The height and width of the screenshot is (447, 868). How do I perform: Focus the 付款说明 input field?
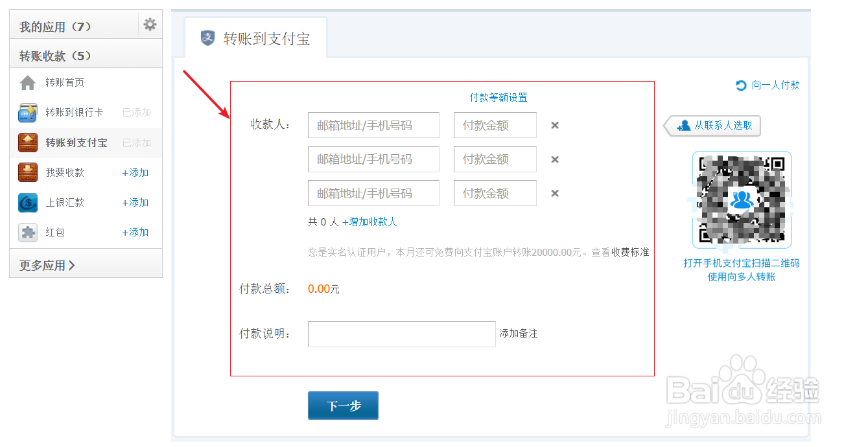[x=402, y=334]
